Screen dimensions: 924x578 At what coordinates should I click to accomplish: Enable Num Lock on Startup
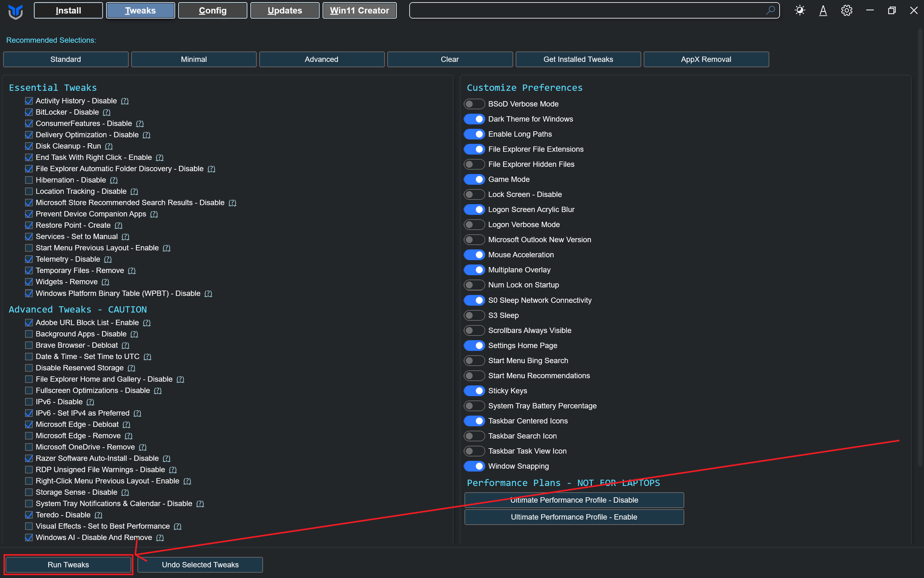474,285
